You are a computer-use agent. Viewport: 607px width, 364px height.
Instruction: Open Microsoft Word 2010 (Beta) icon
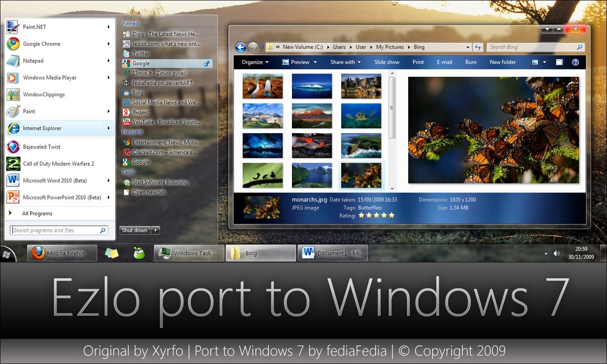tap(13, 180)
